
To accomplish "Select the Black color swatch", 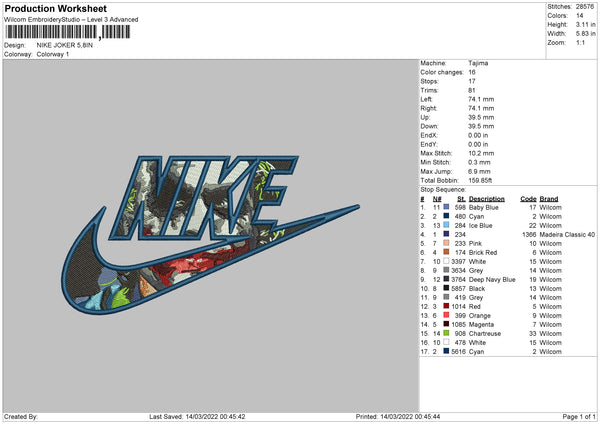I will (446, 288).
